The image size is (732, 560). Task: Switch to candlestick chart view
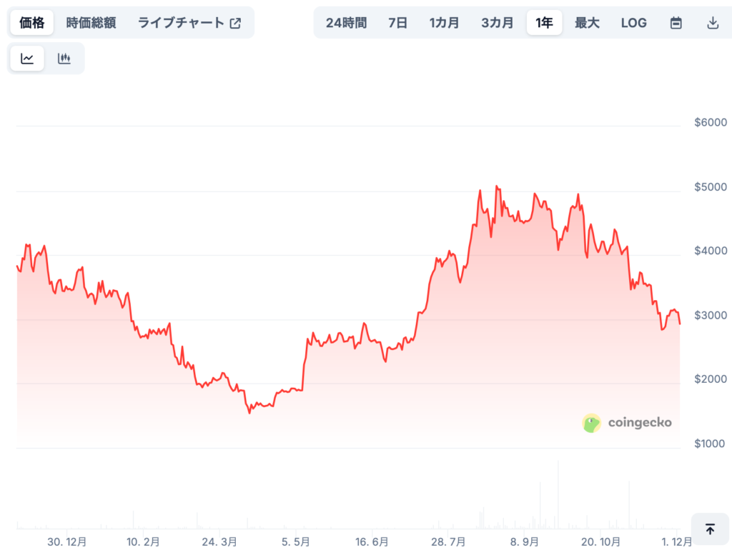(64, 58)
